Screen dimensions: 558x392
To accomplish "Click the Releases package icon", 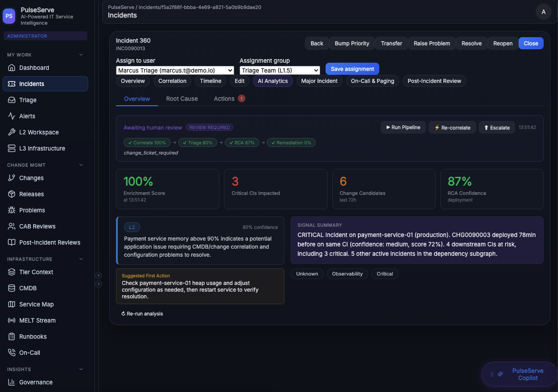I will coord(12,194).
